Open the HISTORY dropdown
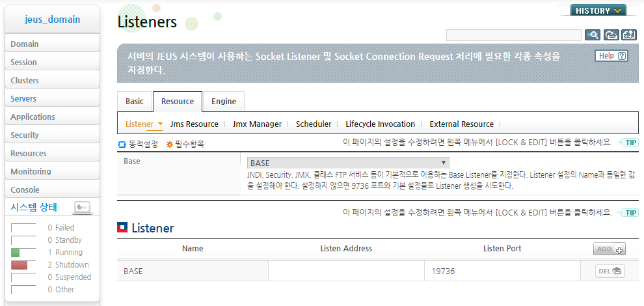The height and width of the screenshot is (306, 644). coord(598,10)
